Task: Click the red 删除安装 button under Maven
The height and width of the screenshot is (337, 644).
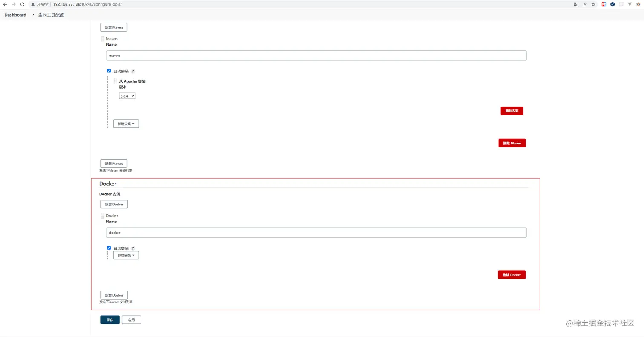Action: coord(512,111)
